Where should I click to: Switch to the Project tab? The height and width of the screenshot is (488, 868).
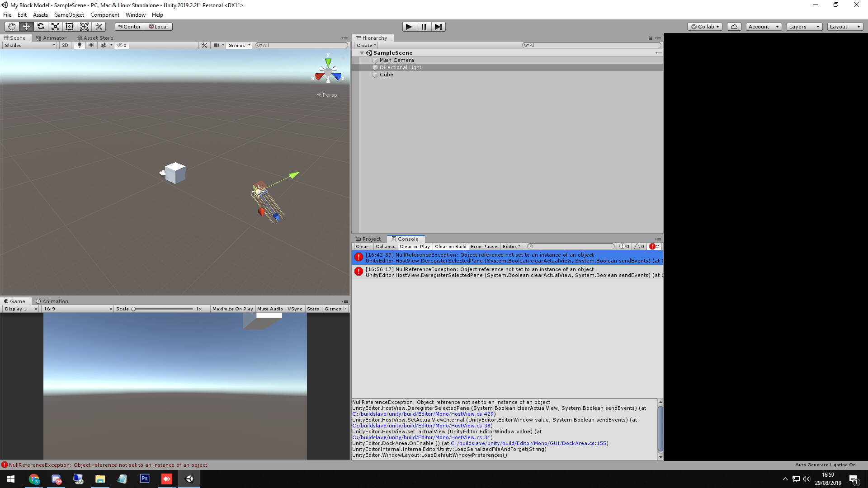368,239
